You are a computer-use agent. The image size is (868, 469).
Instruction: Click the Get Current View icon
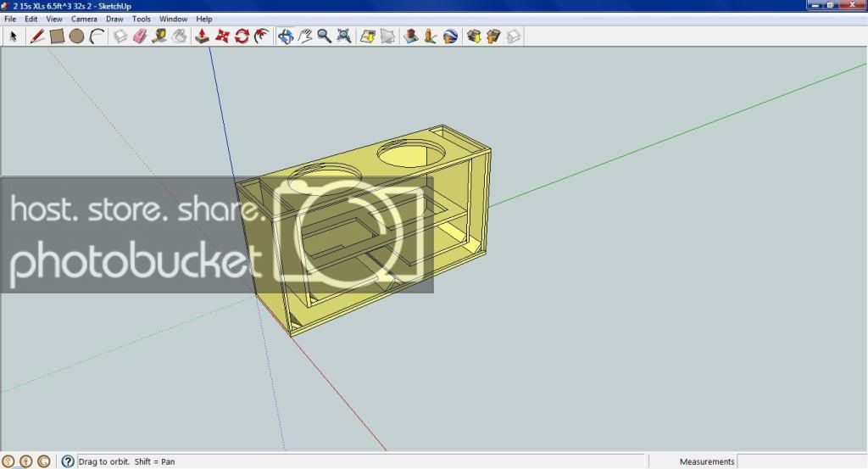[x=368, y=36]
